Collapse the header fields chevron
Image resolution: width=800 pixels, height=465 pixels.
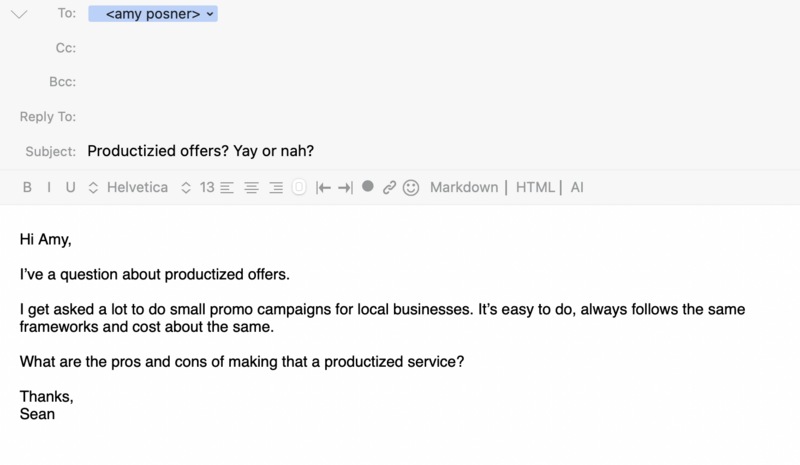click(19, 14)
